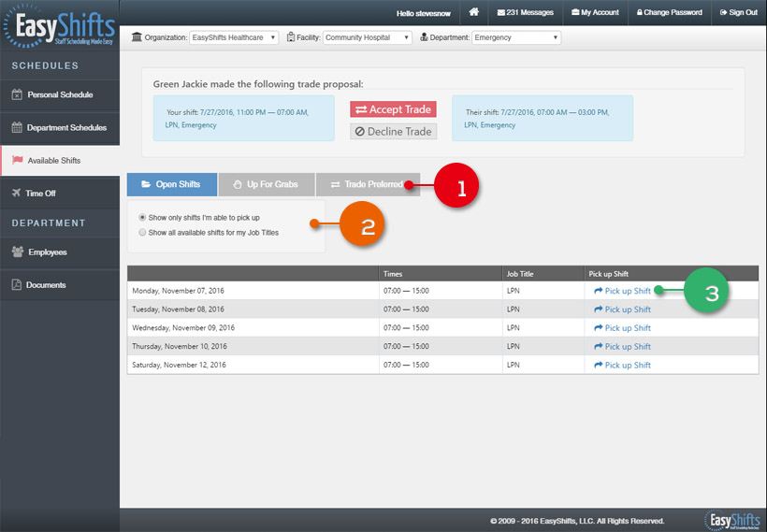The image size is (767, 532).
Task: Open Time Off in sidebar
Action: 60,194
